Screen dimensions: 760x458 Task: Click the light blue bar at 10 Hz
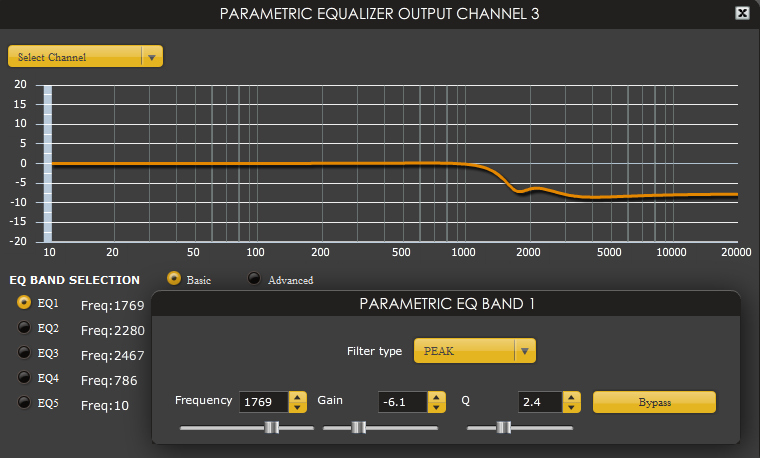pos(48,163)
